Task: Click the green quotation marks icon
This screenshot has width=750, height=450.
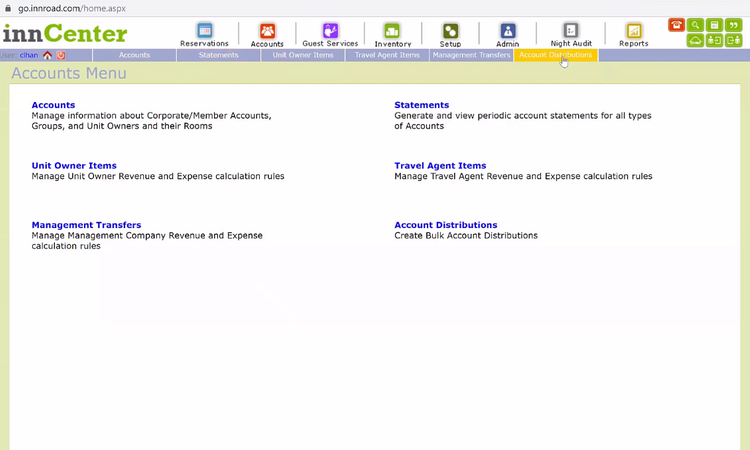Action: click(733, 25)
